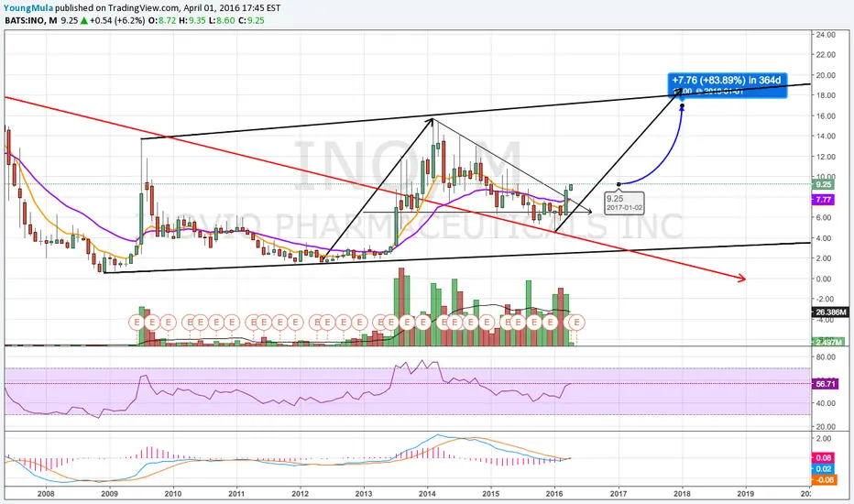Click the green 9.25 last price tag
854x504 pixels.
point(823,185)
